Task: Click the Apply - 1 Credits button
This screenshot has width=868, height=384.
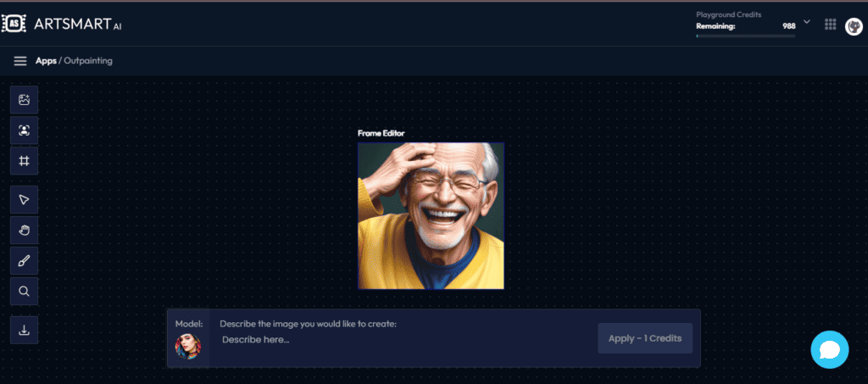Action: 645,338
